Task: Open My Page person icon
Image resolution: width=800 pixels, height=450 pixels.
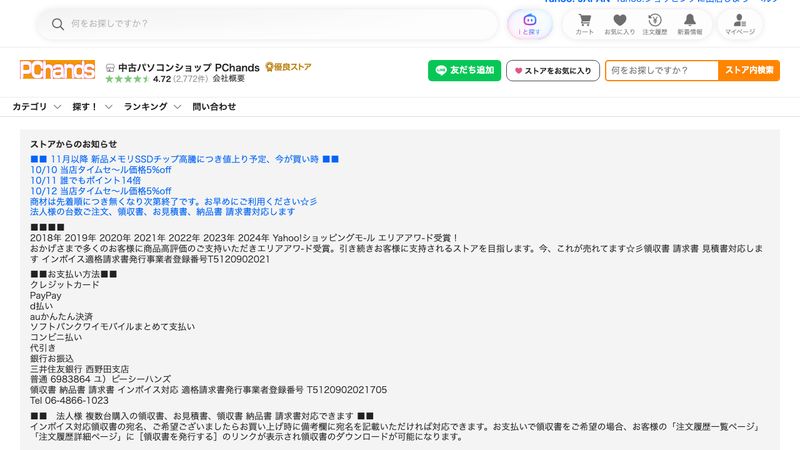Action: [x=740, y=24]
